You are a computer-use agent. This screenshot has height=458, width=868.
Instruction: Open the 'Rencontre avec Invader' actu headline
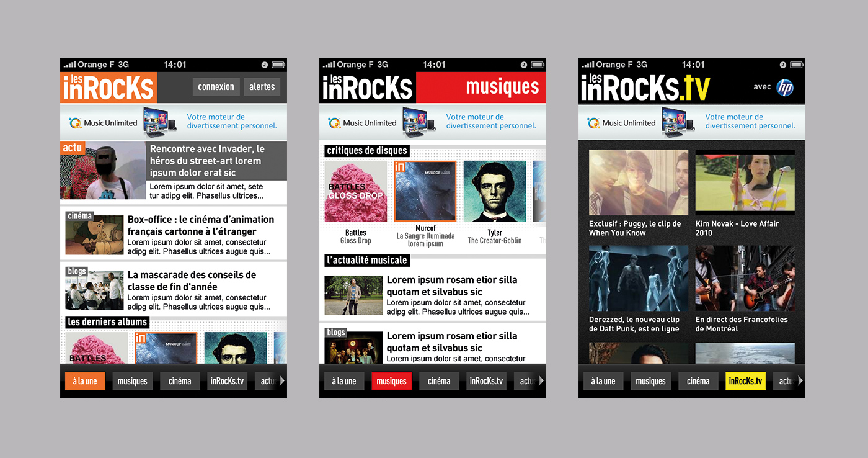(208, 161)
